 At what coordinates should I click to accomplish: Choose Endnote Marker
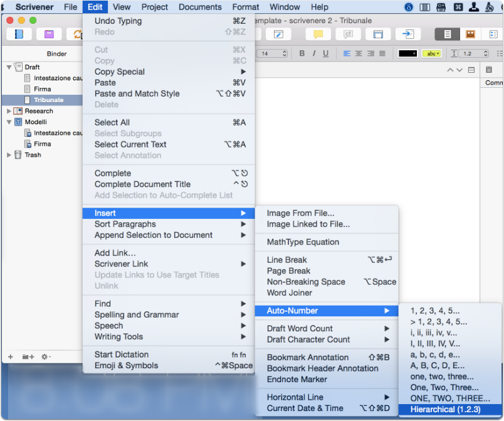coord(327,379)
